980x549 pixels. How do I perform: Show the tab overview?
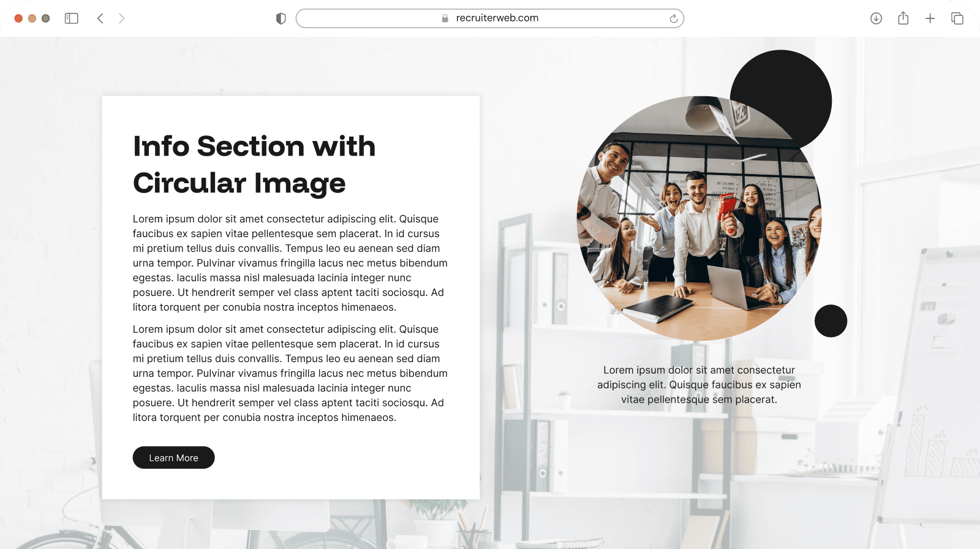(957, 18)
